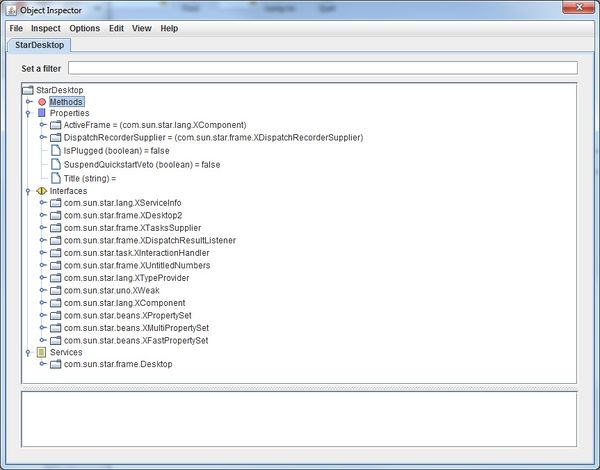600x470 pixels.
Task: Click the StarDesktop root folder icon
Action: click(x=28, y=89)
